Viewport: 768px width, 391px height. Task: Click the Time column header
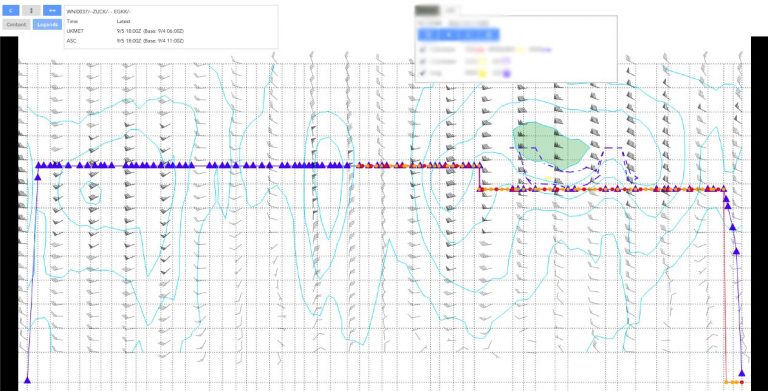72,22
